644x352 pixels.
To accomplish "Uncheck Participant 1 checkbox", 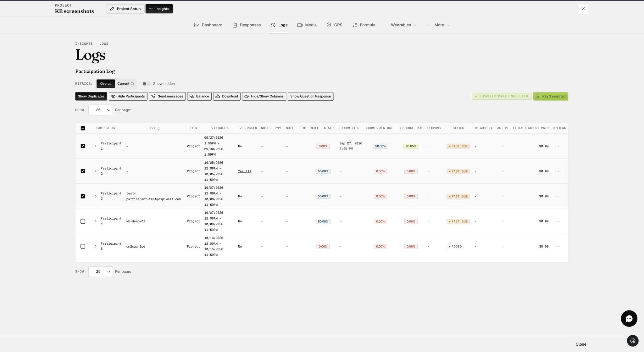I will pos(83,146).
